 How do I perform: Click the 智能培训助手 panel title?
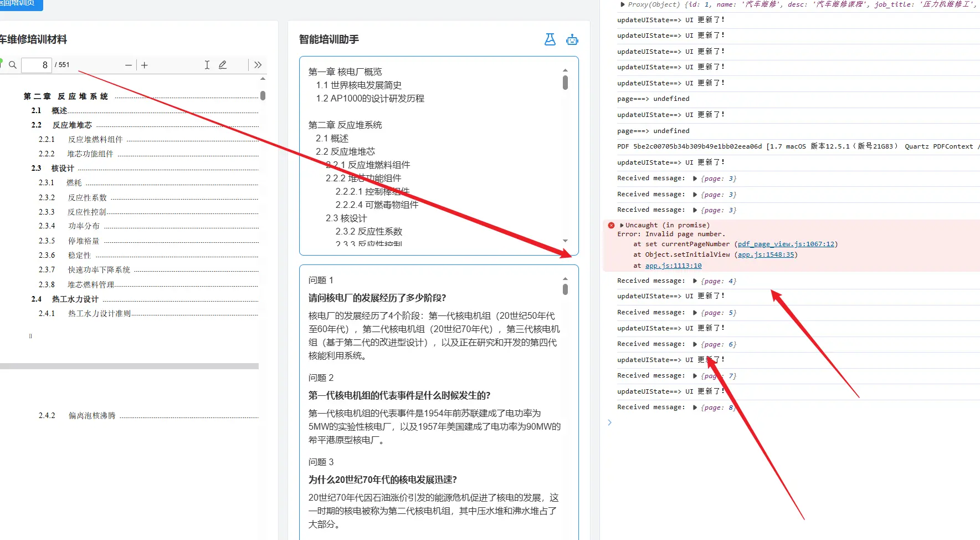pyautogui.click(x=329, y=39)
